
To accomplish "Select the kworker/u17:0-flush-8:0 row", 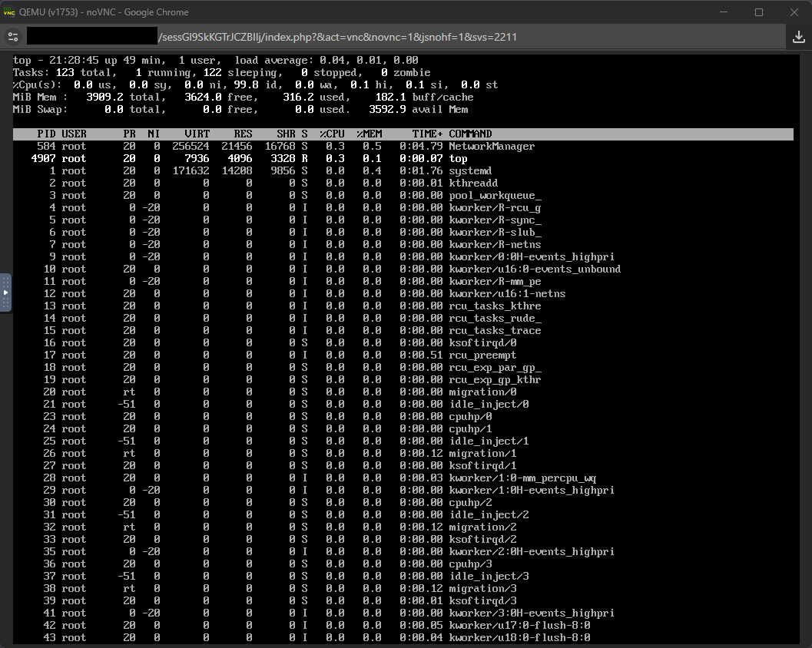I will (x=403, y=626).
